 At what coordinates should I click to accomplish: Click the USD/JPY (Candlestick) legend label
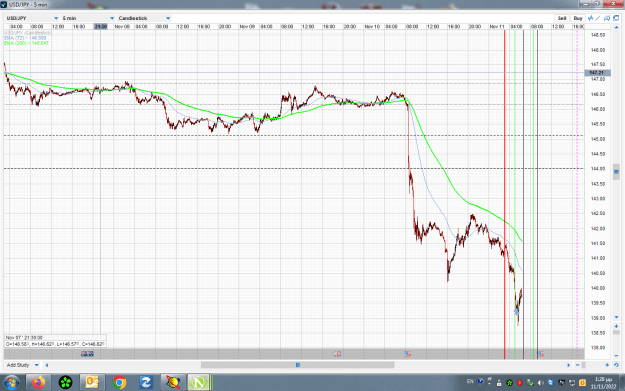[x=28, y=33]
